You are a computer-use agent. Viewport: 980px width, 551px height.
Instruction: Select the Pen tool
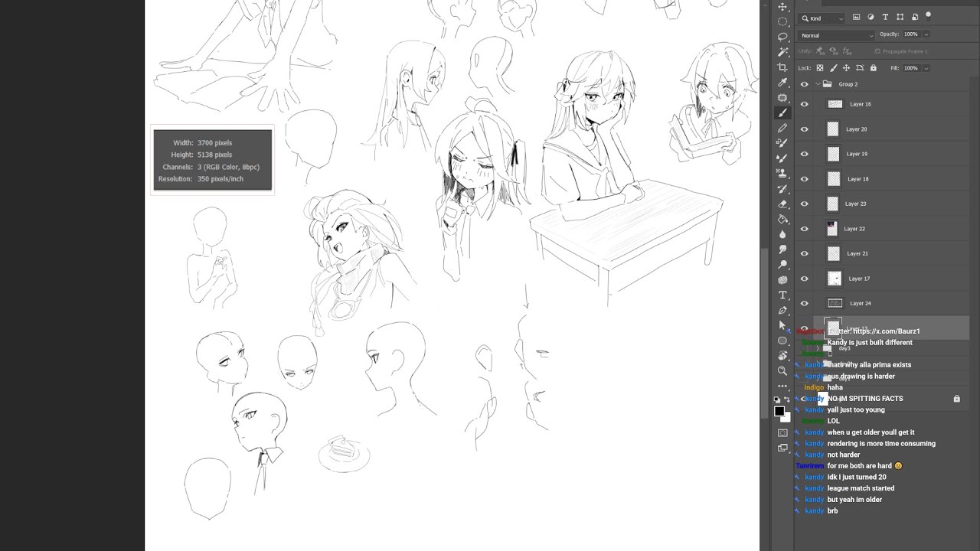pos(782,310)
